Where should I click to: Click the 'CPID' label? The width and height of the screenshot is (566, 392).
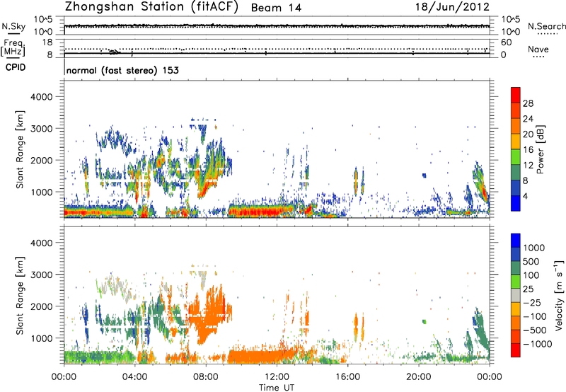pos(16,67)
